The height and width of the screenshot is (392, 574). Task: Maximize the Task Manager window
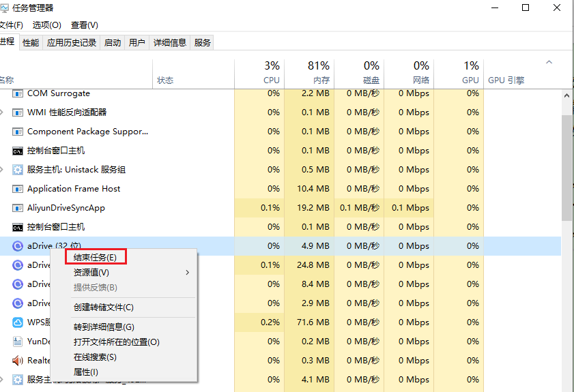[x=526, y=7]
